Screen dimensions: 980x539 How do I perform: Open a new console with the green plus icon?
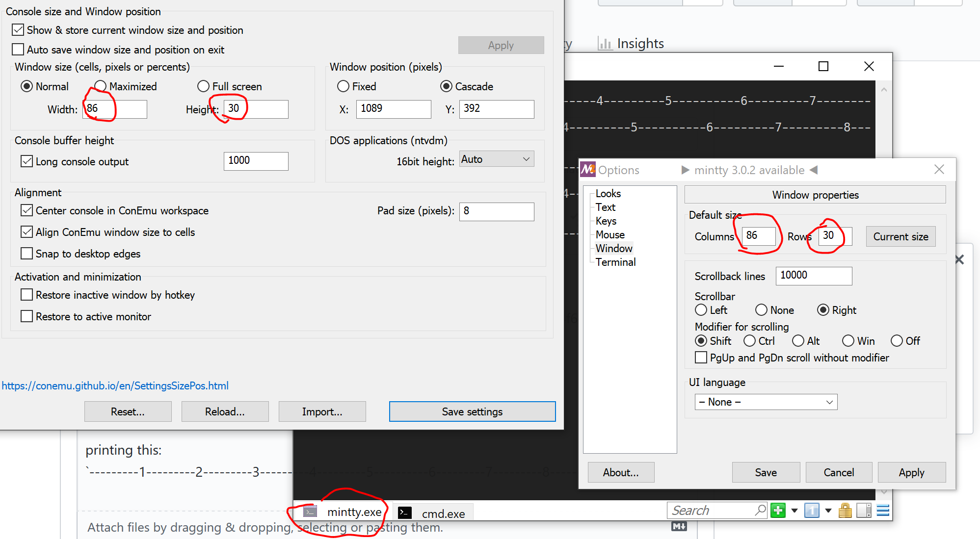778,510
